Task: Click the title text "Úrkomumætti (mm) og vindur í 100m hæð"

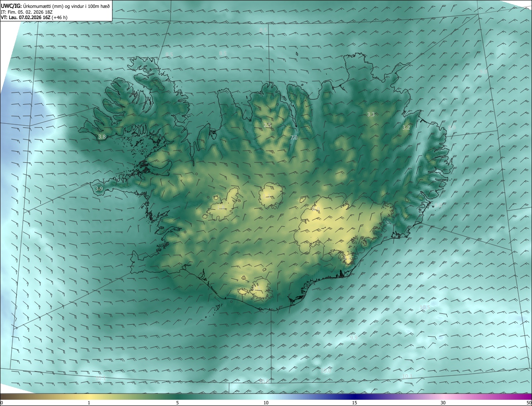Action: point(66,5)
